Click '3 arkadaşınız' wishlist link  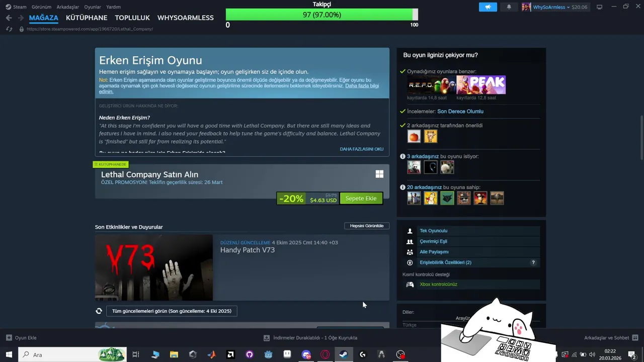pyautogui.click(x=423, y=156)
